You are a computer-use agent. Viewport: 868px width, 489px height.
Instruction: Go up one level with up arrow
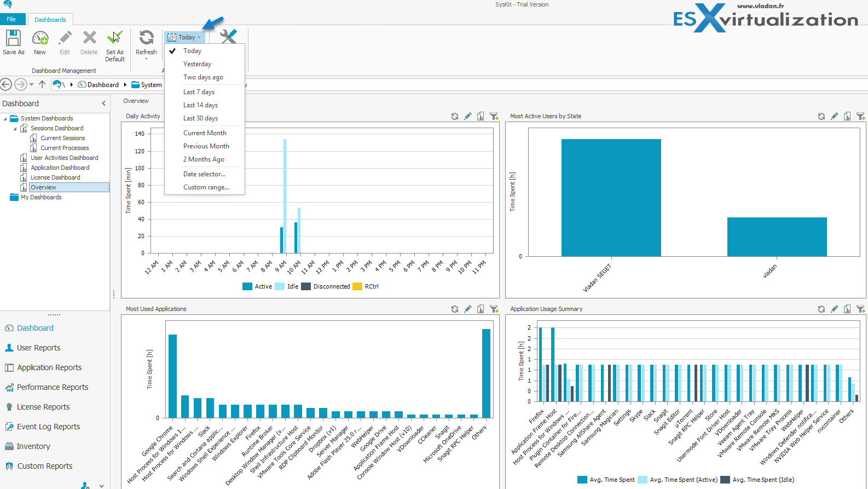[x=42, y=84]
